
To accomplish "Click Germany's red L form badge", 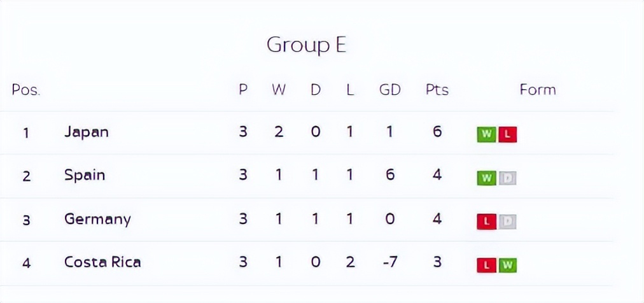I will (x=486, y=222).
